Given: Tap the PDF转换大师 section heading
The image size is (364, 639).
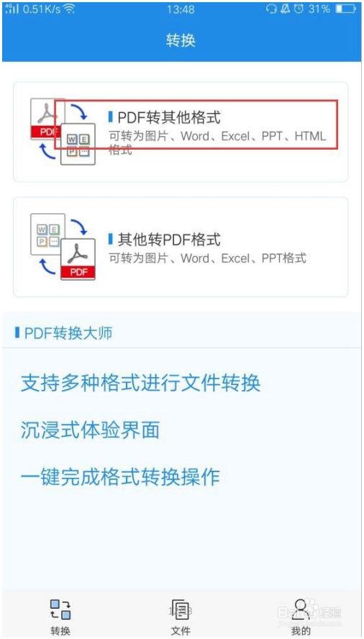Looking at the screenshot, I should pos(68,333).
